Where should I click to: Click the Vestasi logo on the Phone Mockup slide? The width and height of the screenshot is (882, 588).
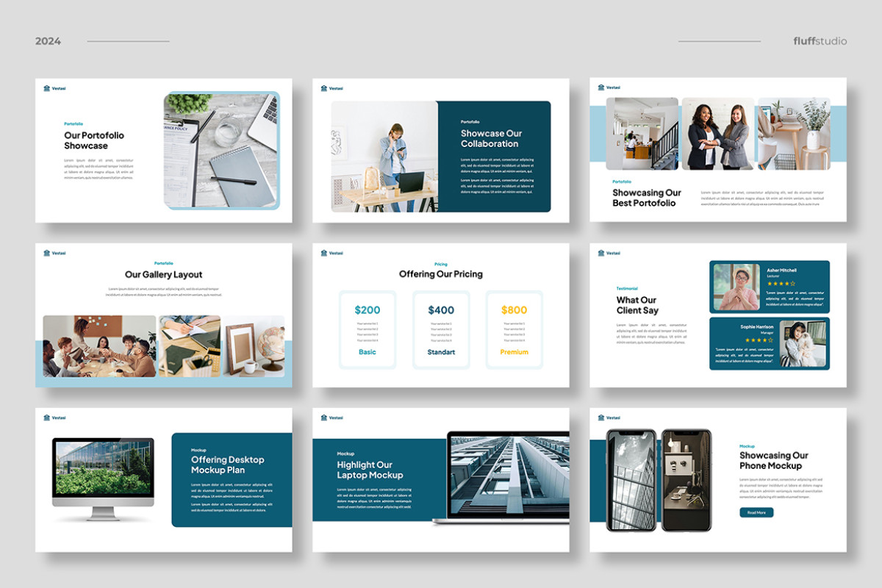pyautogui.click(x=609, y=417)
